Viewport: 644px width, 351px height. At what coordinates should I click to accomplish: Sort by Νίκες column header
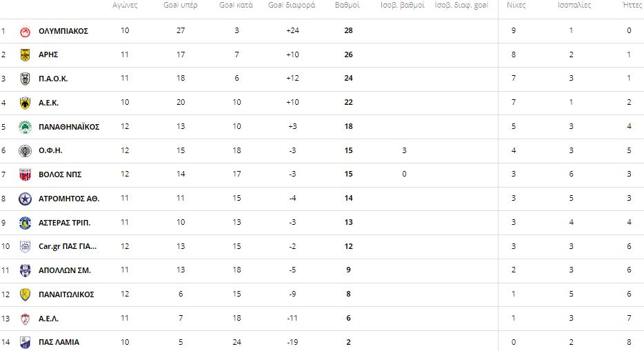point(516,5)
